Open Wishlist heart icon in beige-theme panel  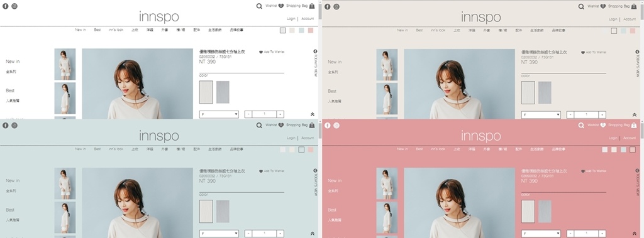pyautogui.click(x=603, y=6)
